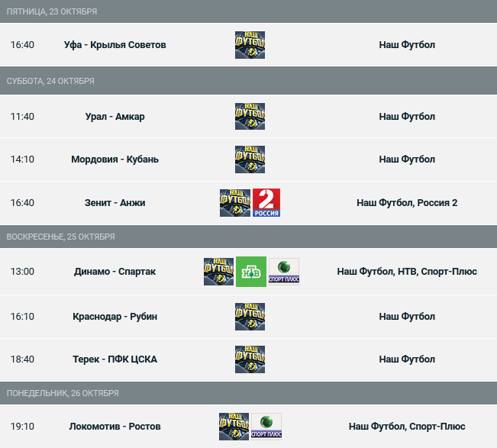Open the Локомотив - Ростов match

pos(115,427)
